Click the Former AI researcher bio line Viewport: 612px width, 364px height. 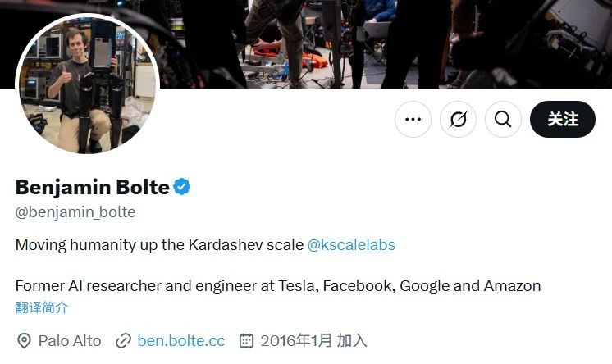(x=278, y=286)
